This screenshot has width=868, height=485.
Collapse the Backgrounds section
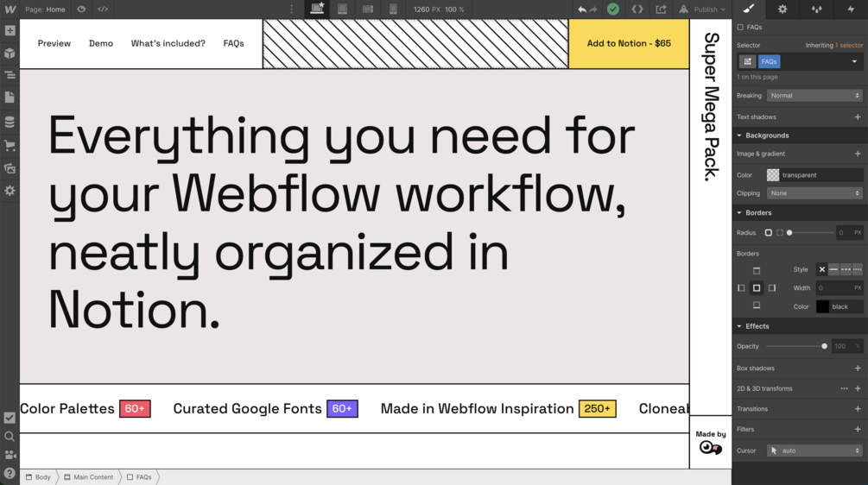[767, 135]
